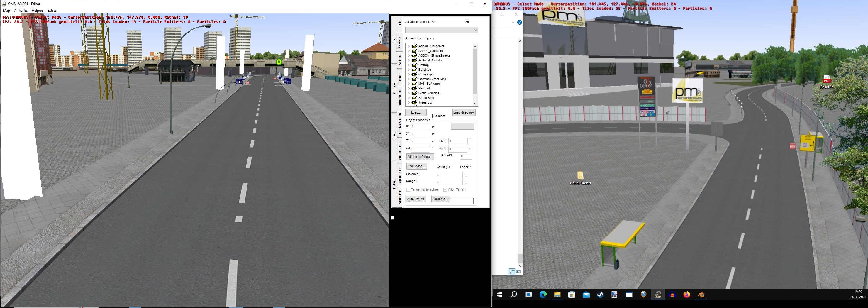Toggle the Align Terrain checkbox

click(445, 190)
